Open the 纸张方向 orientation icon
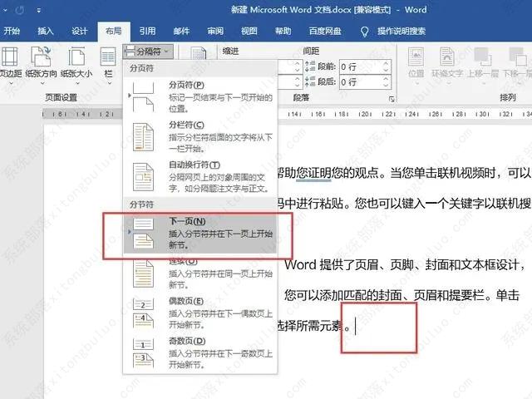The height and width of the screenshot is (399, 532). pyautogui.click(x=41, y=57)
